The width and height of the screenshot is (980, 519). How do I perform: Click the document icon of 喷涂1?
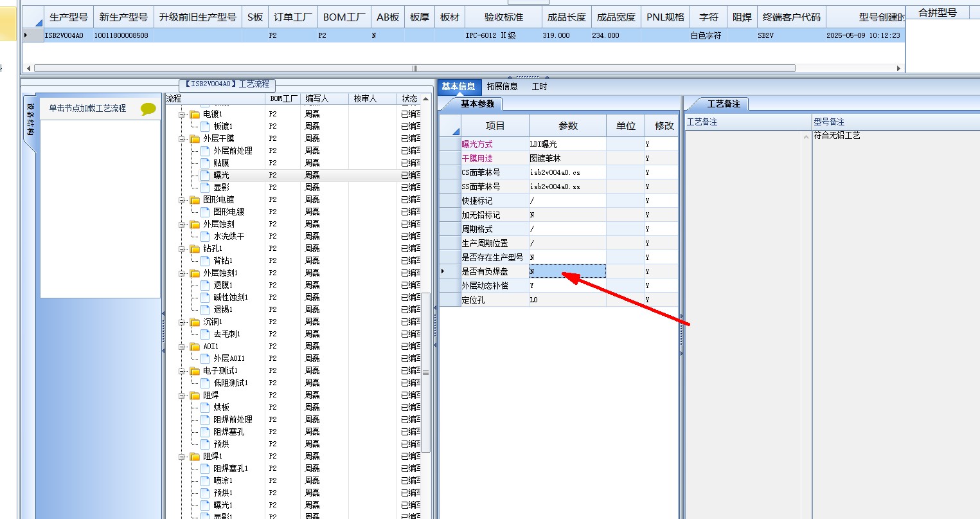(205, 480)
